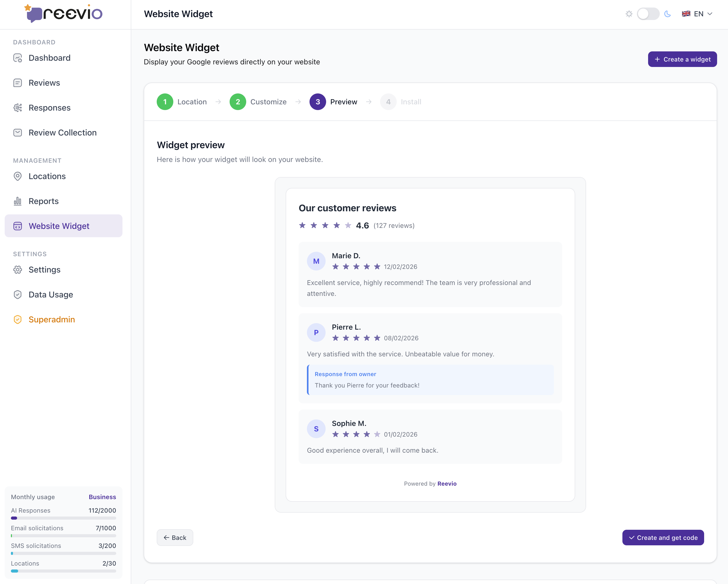The height and width of the screenshot is (584, 728).
Task: Click the Superadmin shield icon
Action: 18,320
